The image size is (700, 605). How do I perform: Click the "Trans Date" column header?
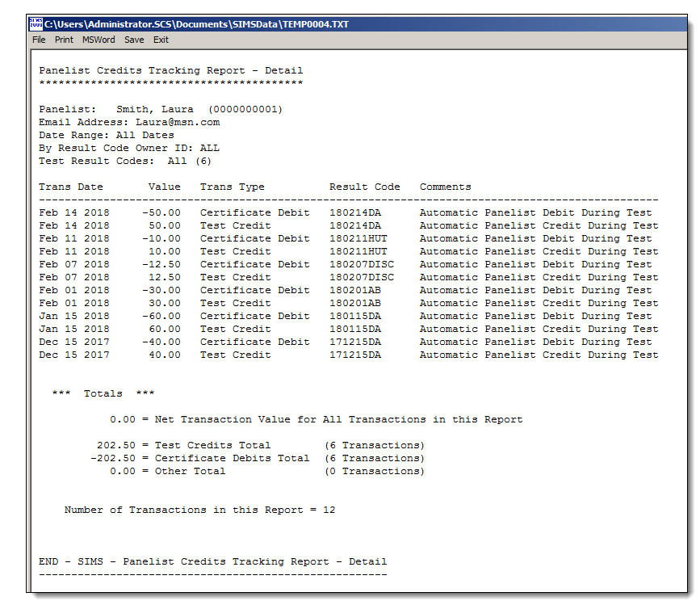71,187
